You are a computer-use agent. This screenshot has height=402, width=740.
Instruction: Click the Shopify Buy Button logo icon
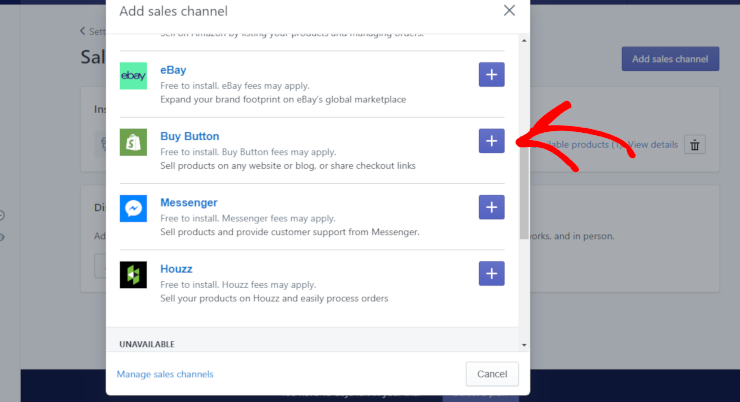133,142
